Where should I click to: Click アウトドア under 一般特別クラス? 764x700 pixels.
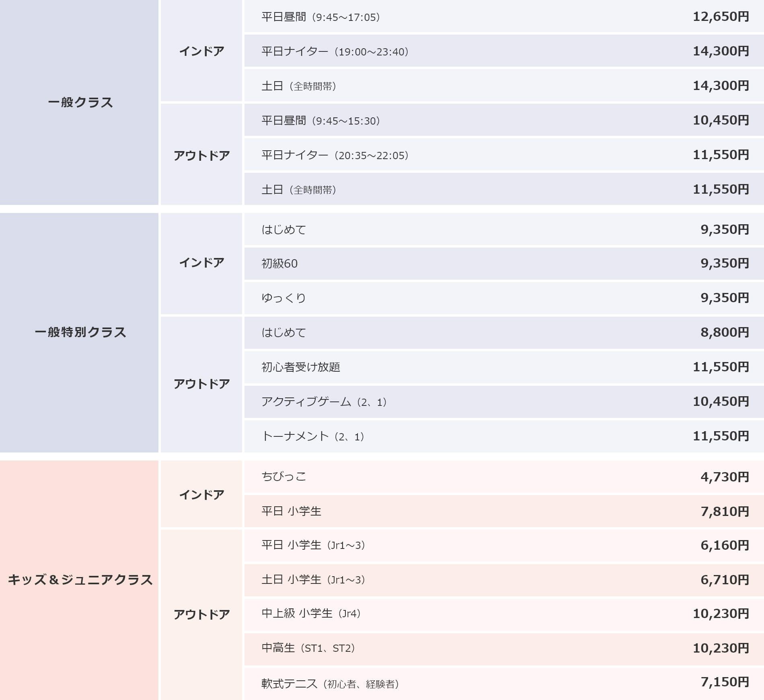[x=201, y=384]
